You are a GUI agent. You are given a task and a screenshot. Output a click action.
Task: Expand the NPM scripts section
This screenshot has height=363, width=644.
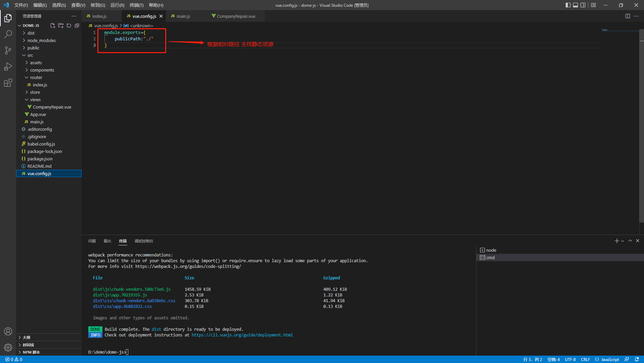pos(31,352)
